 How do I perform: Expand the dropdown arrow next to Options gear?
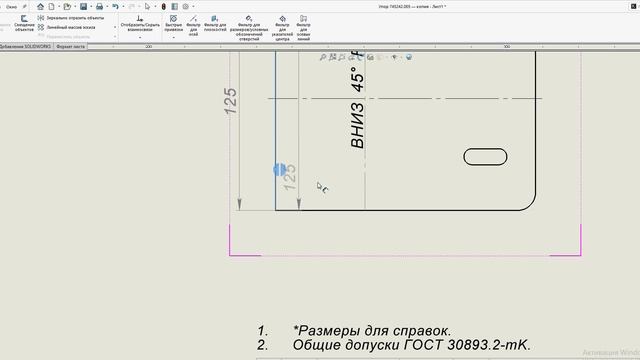point(193,7)
